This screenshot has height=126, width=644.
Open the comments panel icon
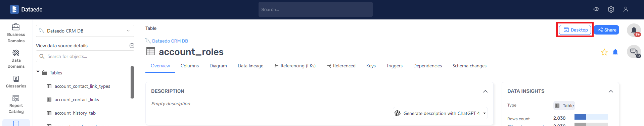[x=634, y=52]
